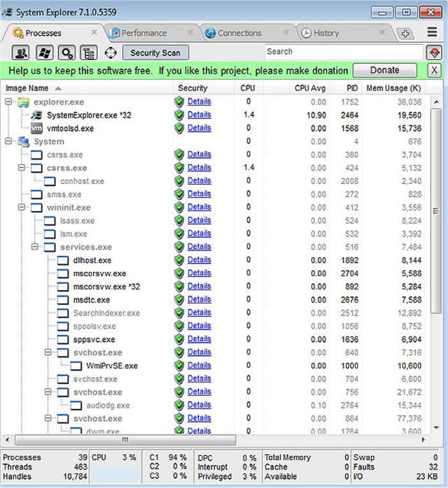
Task: Click the add new tab plus icon
Action: click(x=405, y=33)
